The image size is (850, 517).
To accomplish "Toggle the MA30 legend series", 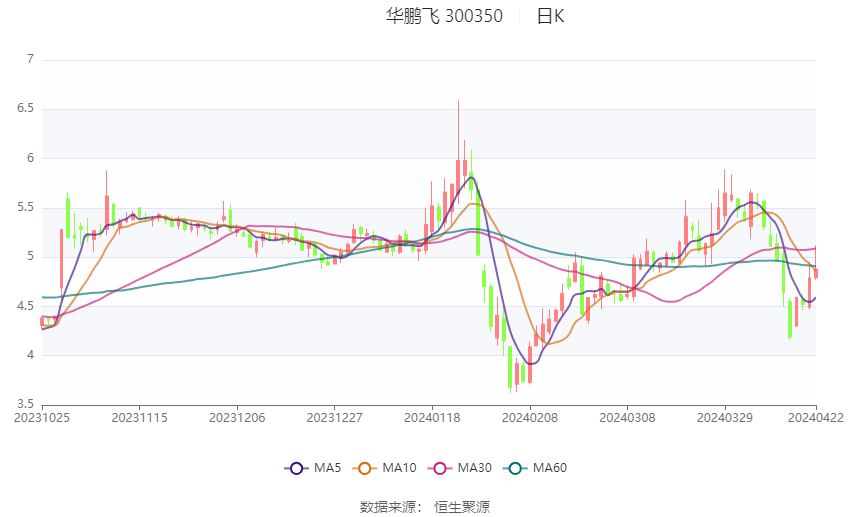I will 460,468.
